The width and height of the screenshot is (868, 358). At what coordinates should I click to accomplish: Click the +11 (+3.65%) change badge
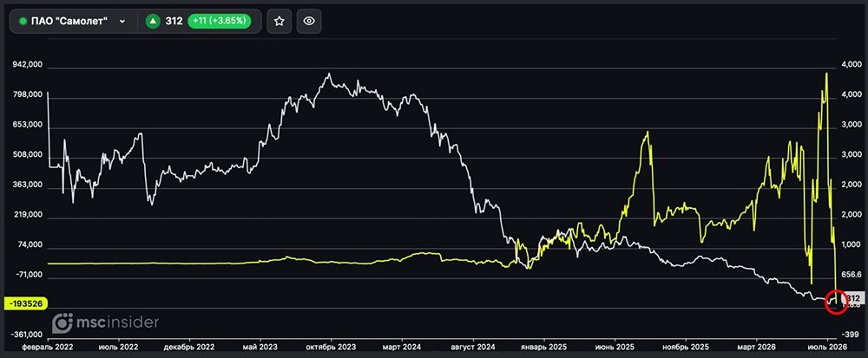pyautogui.click(x=220, y=21)
